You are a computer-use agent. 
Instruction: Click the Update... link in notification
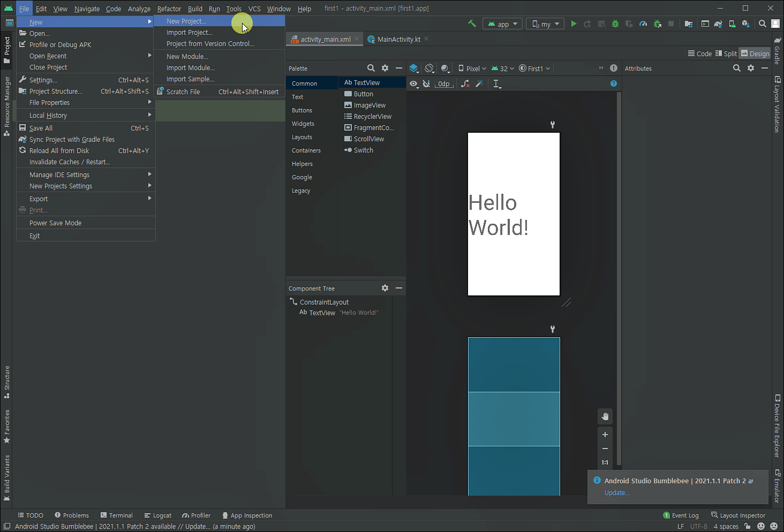pyautogui.click(x=617, y=493)
